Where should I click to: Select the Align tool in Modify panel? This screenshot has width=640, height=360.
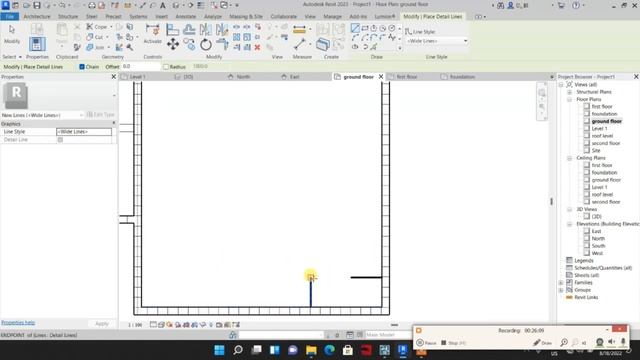(x=173, y=29)
